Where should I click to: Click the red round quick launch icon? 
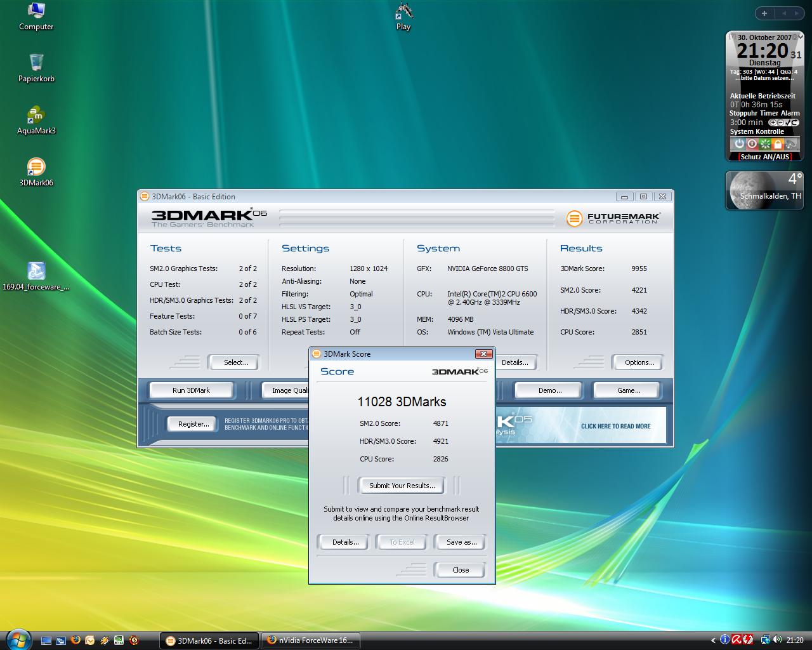(x=134, y=640)
